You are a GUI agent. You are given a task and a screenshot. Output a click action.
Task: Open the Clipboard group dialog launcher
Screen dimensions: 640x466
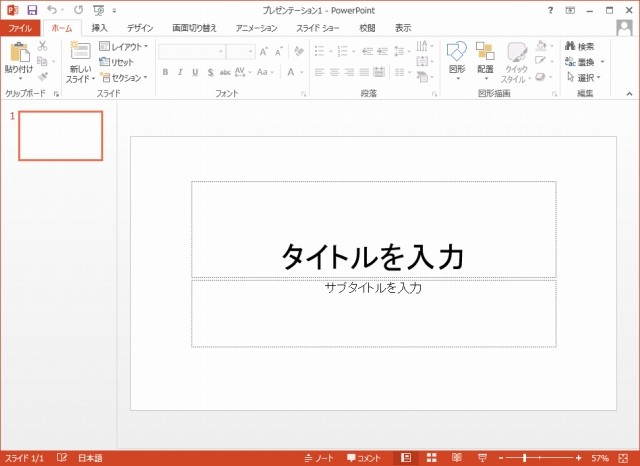(56, 94)
